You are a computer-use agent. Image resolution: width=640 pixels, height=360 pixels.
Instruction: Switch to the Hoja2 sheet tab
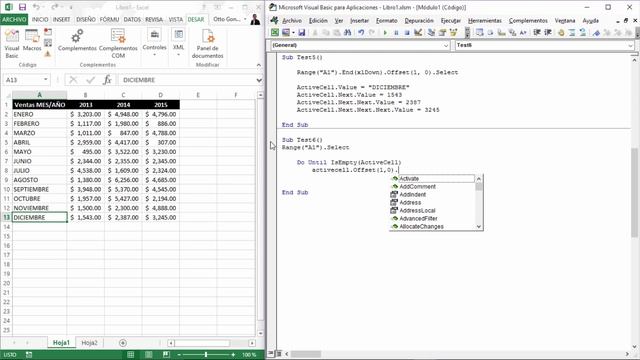89,343
